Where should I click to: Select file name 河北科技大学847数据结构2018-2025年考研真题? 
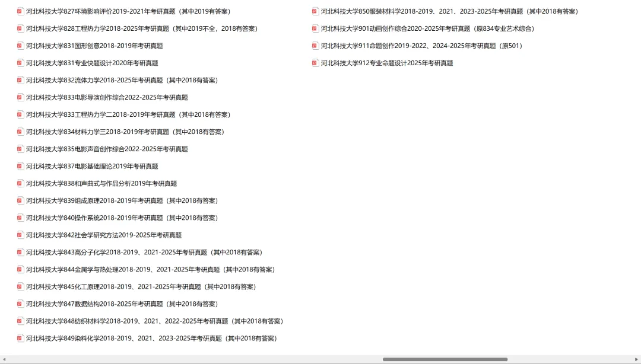coord(122,304)
